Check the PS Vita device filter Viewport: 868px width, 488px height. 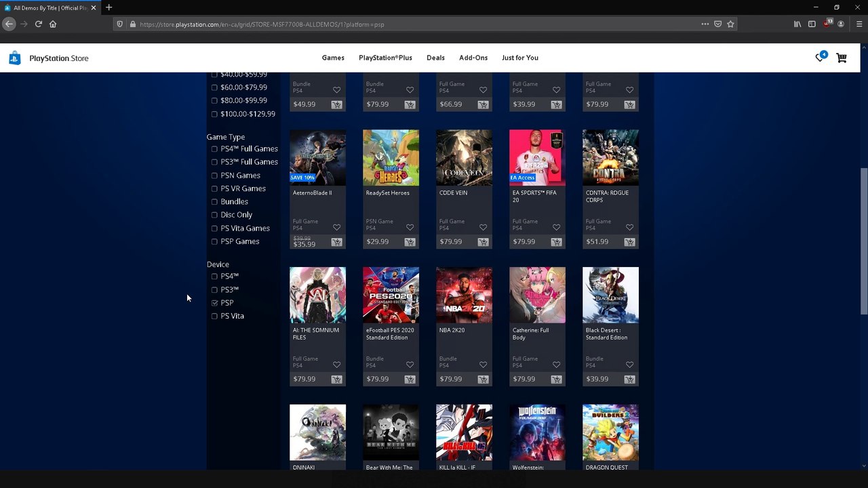coord(214,316)
